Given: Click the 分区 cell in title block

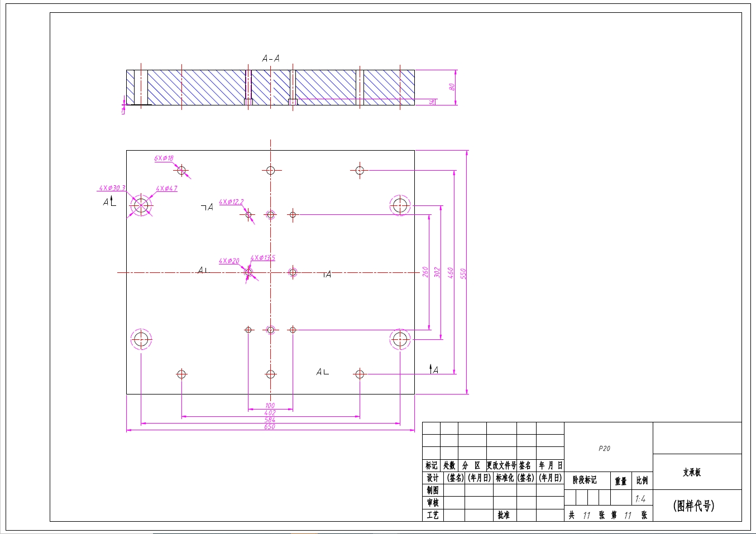Looking at the screenshot, I should tap(471, 465).
